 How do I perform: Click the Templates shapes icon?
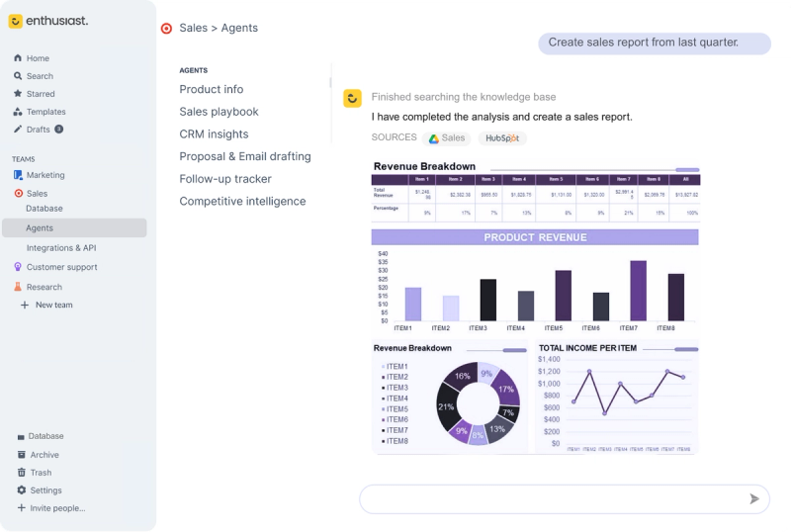18,112
